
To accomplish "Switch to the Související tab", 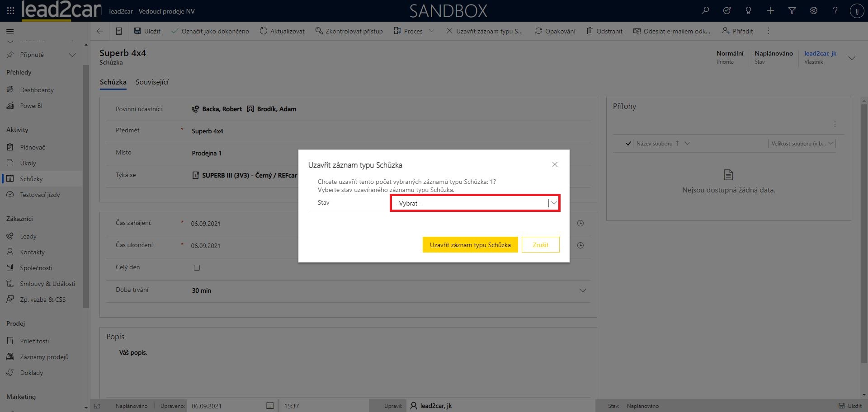I will 152,82.
